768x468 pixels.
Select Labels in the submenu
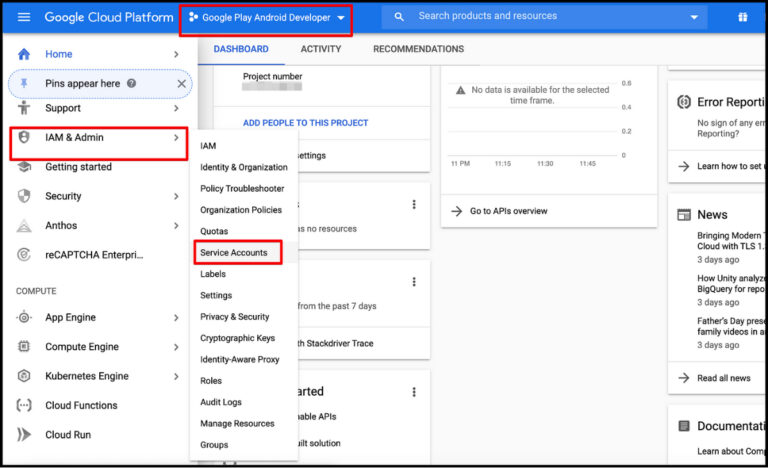213,274
